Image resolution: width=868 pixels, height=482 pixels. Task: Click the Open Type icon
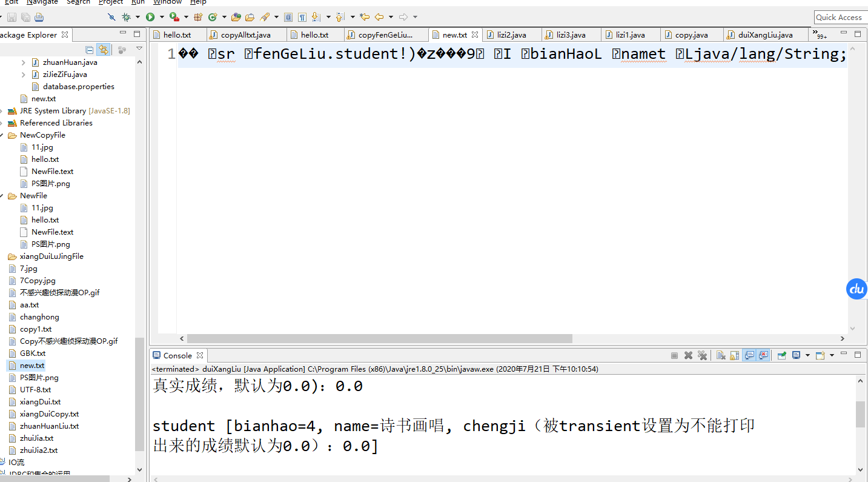point(236,17)
